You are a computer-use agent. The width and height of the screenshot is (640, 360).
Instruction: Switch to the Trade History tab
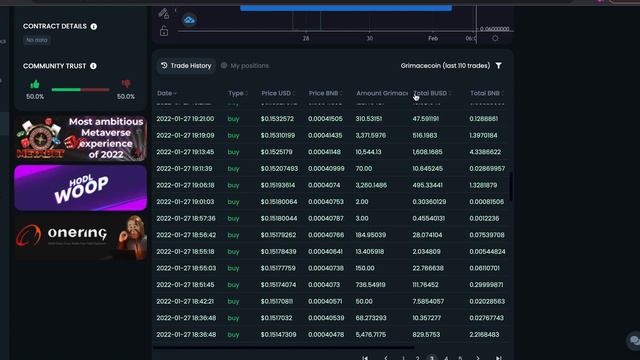(x=186, y=66)
